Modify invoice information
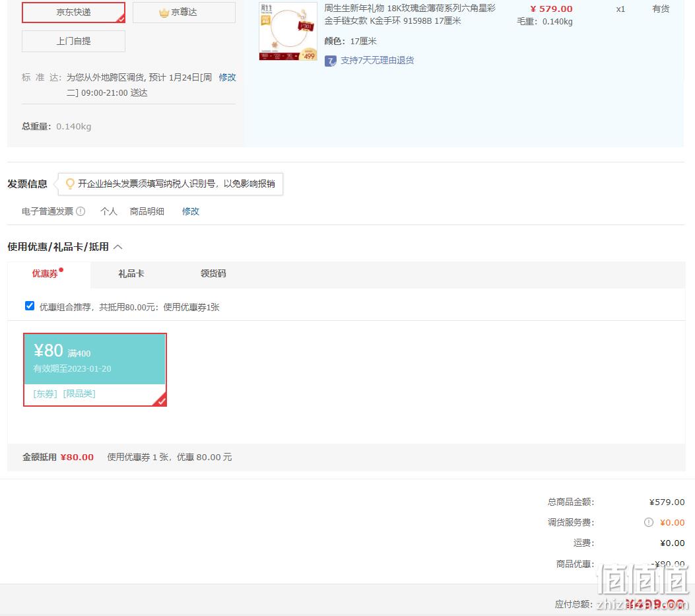The height and width of the screenshot is (616, 695). click(x=191, y=211)
